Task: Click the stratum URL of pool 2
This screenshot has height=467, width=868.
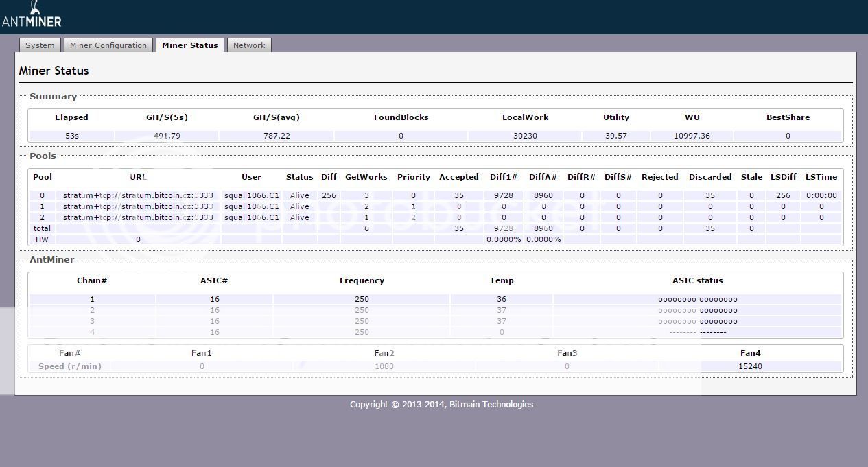Action: point(138,217)
